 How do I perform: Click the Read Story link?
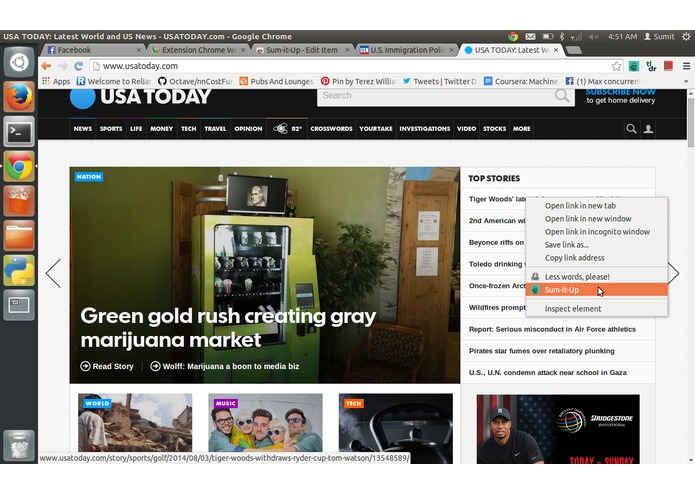click(107, 366)
